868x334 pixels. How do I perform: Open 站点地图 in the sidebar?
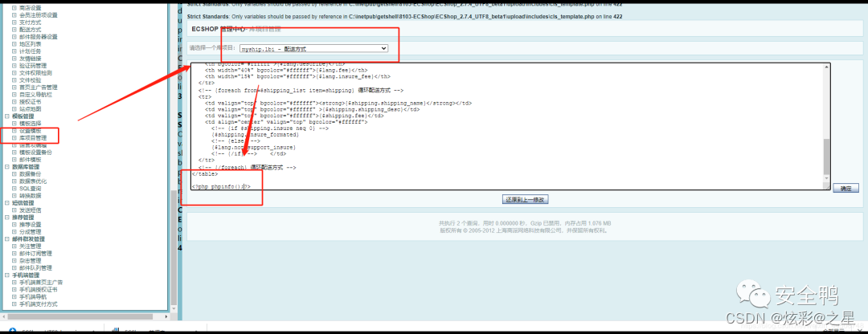pyautogui.click(x=30, y=109)
